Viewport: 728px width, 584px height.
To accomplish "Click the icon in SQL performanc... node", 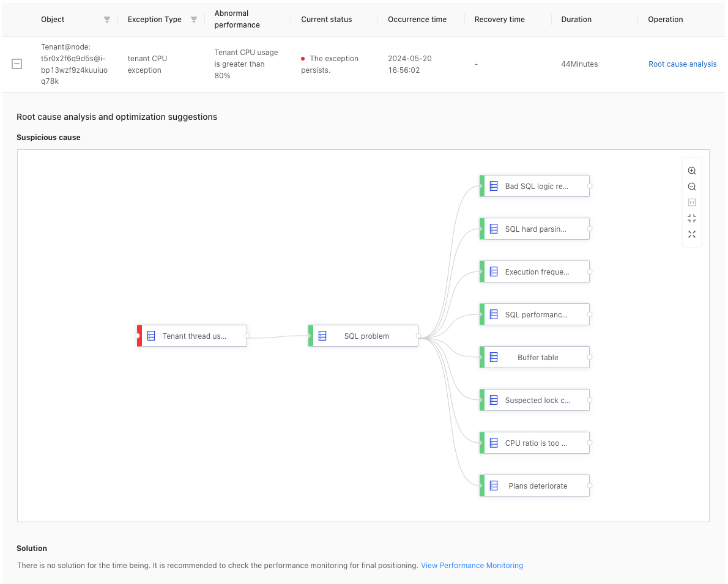I will [x=494, y=314].
